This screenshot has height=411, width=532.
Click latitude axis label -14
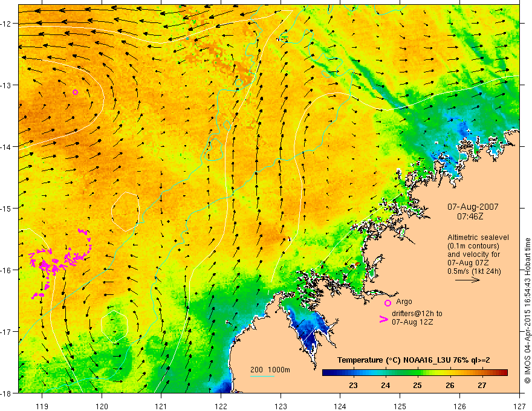pyautogui.click(x=7, y=147)
